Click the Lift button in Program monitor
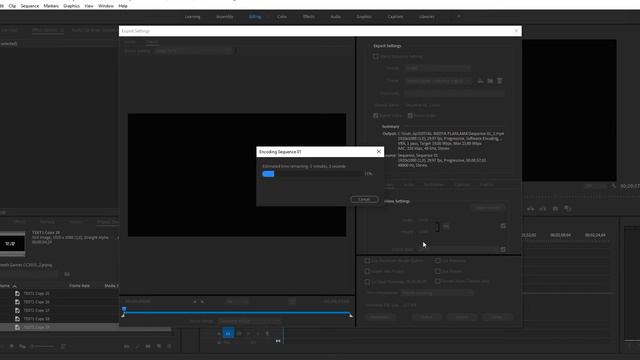The width and height of the screenshot is (640, 360). click(531, 209)
